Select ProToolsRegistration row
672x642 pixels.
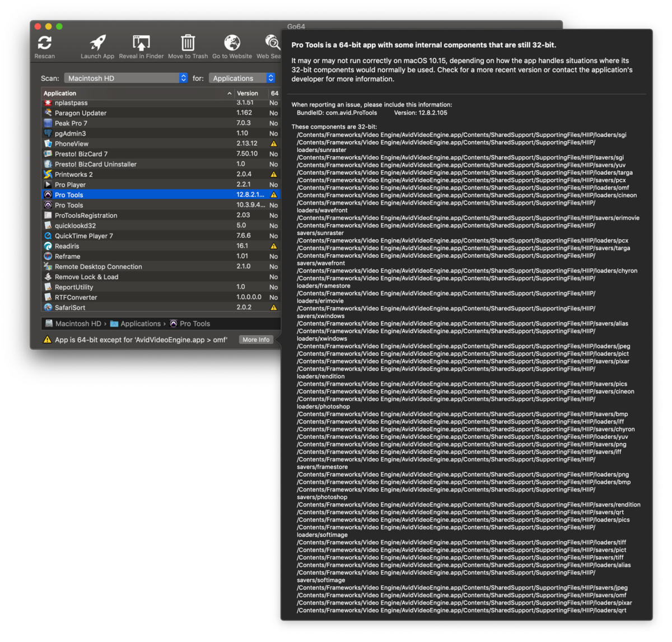161,216
